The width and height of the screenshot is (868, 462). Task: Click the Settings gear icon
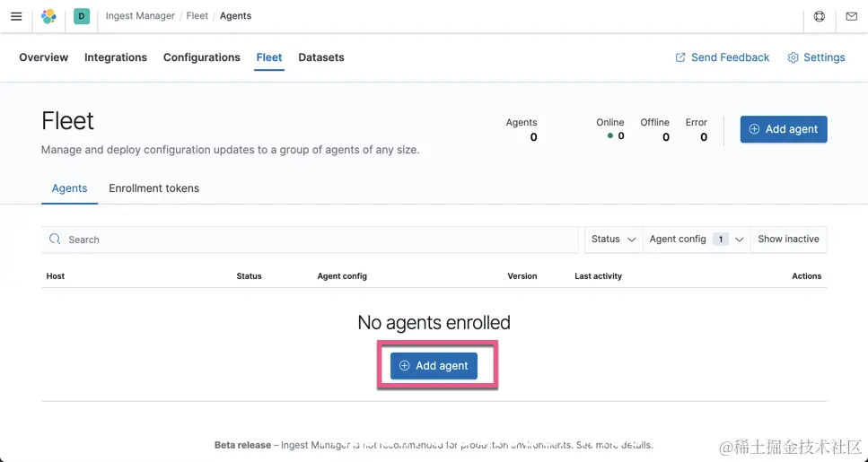[x=793, y=57]
